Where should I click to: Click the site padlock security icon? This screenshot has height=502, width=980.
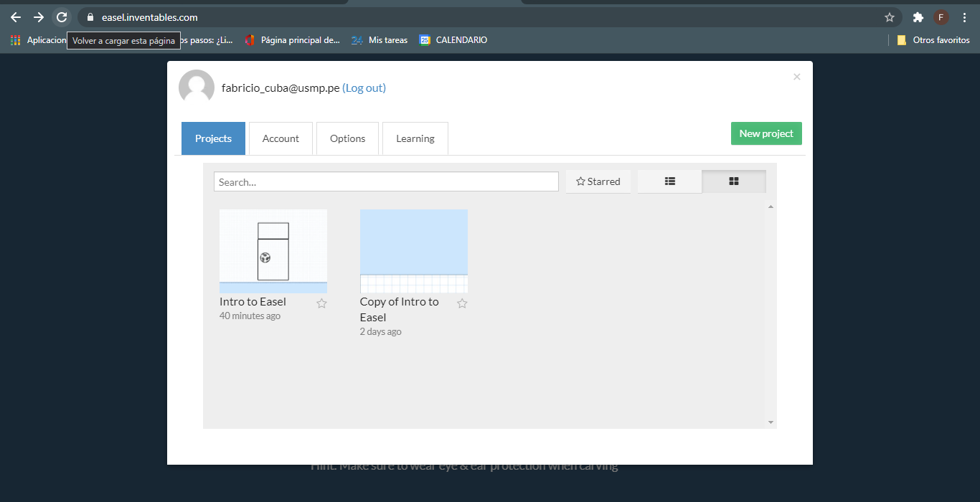pyautogui.click(x=90, y=17)
